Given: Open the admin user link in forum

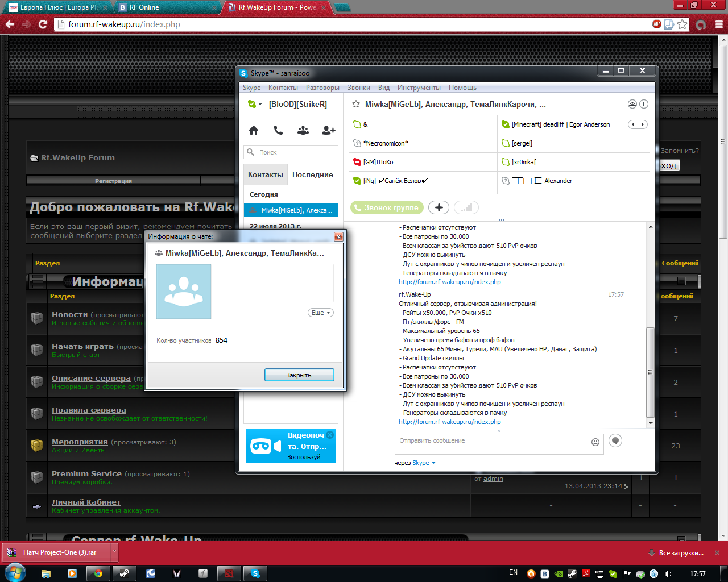Looking at the screenshot, I should pos(493,479).
